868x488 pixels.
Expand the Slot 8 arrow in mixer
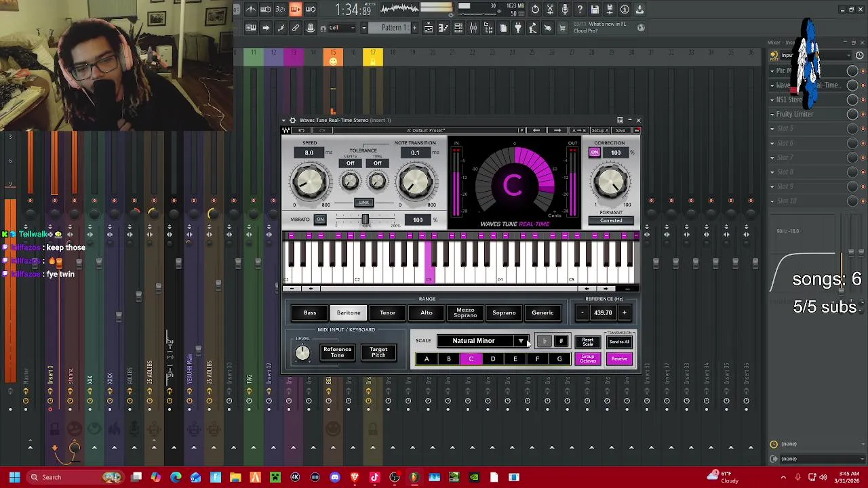click(x=772, y=171)
